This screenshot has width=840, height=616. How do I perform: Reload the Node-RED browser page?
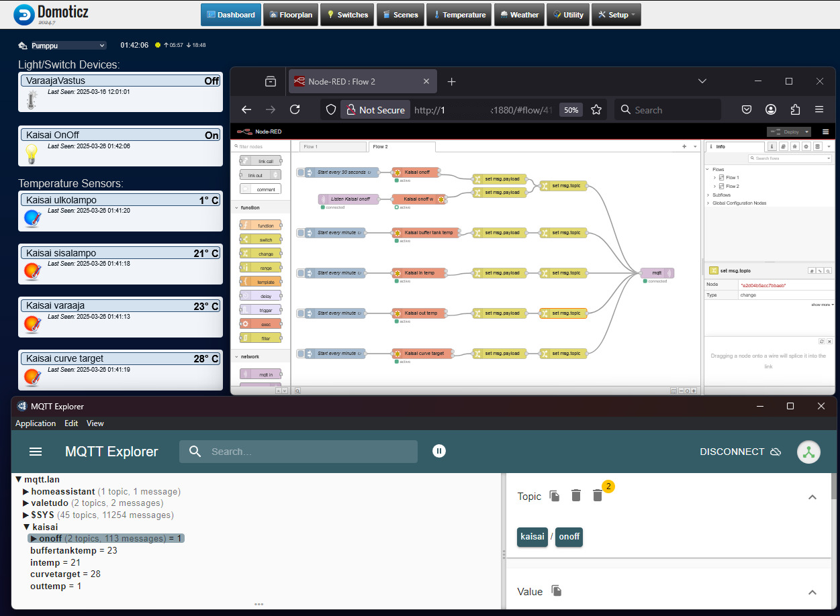click(x=295, y=109)
